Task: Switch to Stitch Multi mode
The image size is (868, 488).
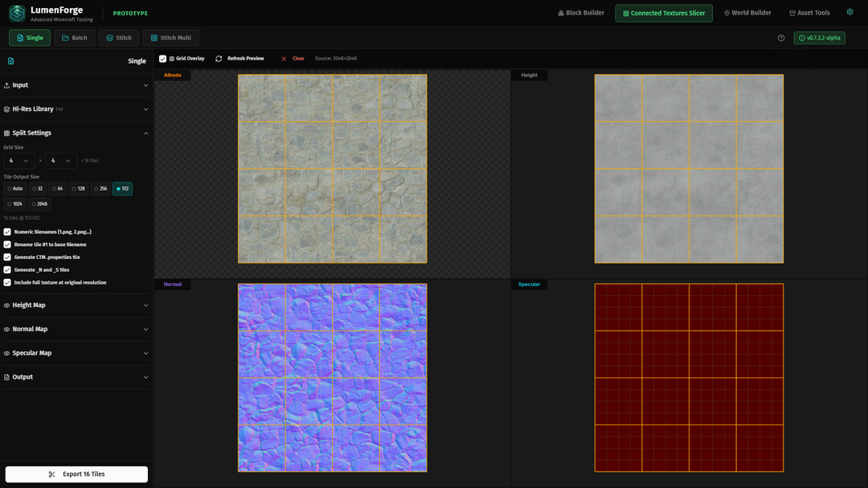Action: pyautogui.click(x=170, y=38)
